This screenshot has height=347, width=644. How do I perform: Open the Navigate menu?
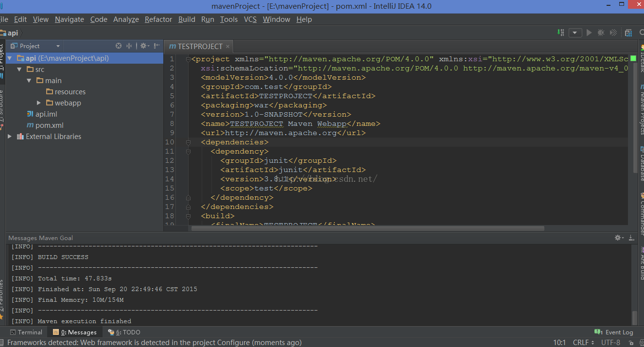tap(70, 19)
